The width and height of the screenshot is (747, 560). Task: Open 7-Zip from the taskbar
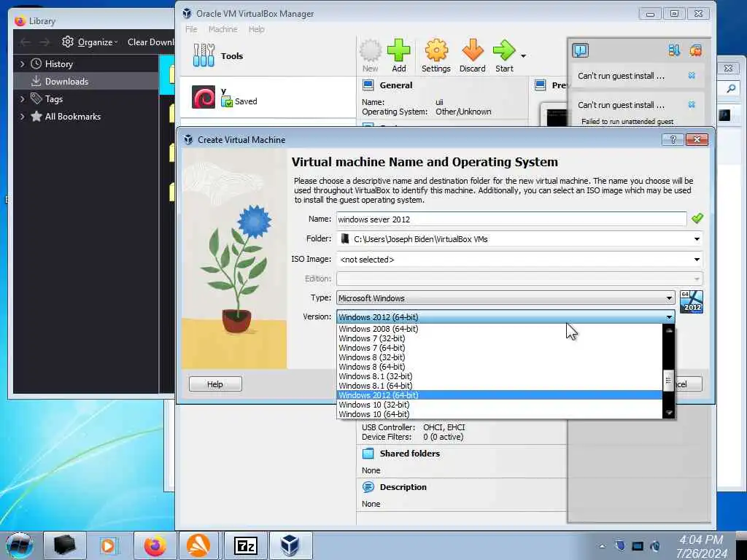tap(246, 545)
